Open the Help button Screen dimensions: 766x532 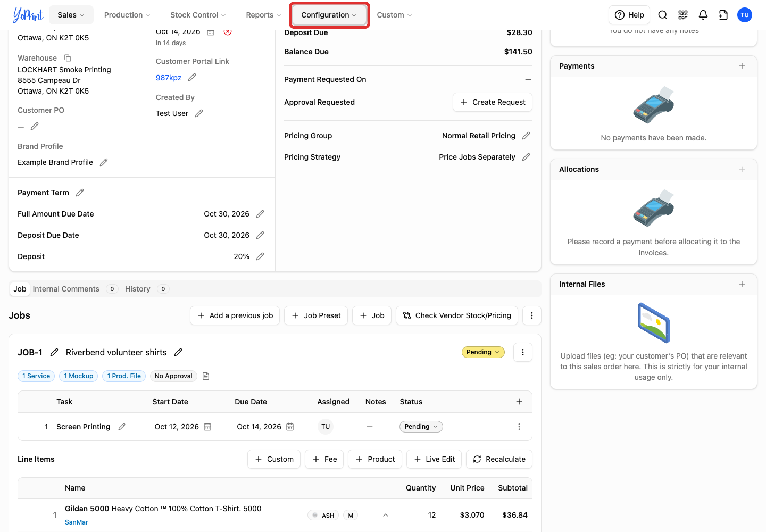[x=630, y=15]
